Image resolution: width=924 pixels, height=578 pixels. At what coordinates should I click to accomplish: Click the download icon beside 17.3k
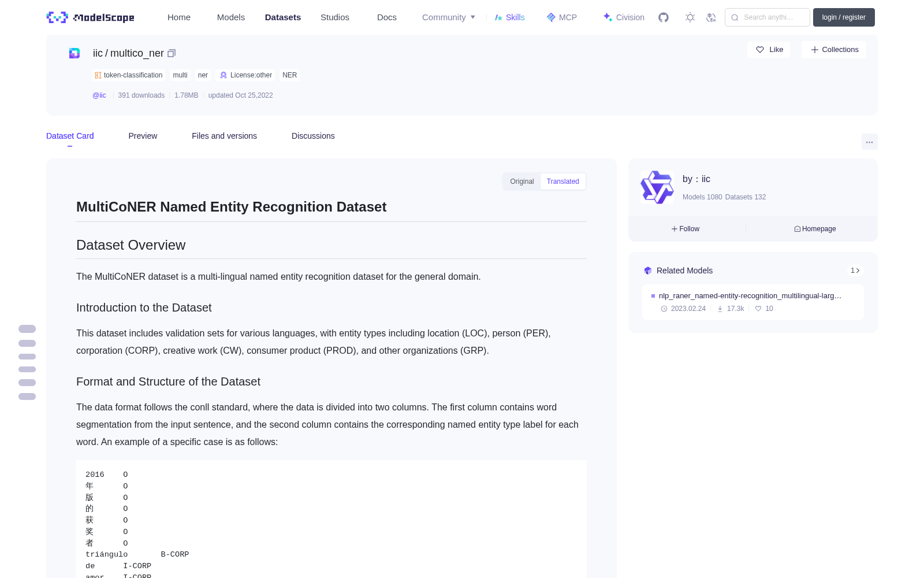pos(720,309)
